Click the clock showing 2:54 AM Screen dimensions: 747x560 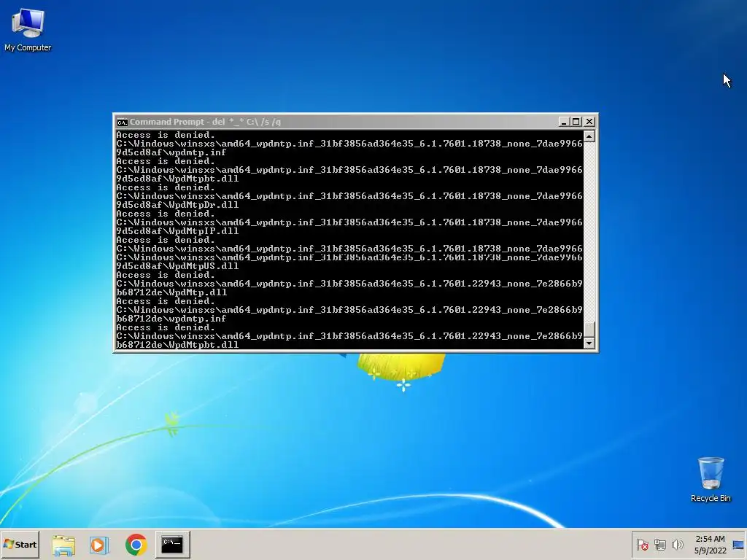[710, 539]
